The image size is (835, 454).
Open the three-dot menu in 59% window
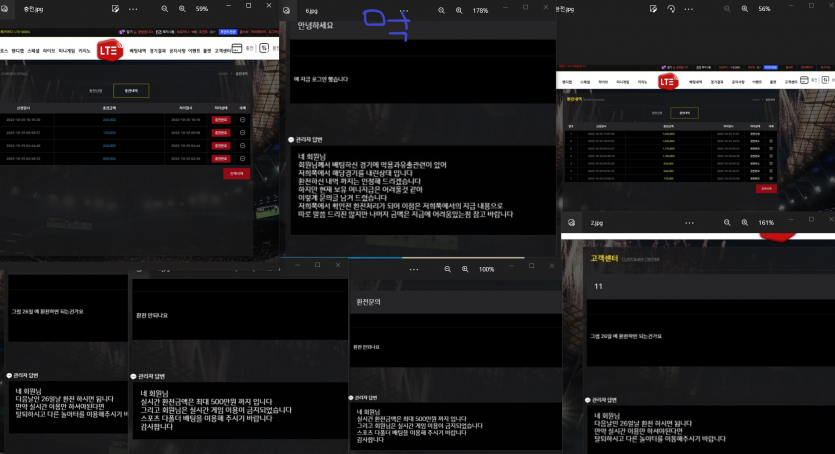(134, 8)
